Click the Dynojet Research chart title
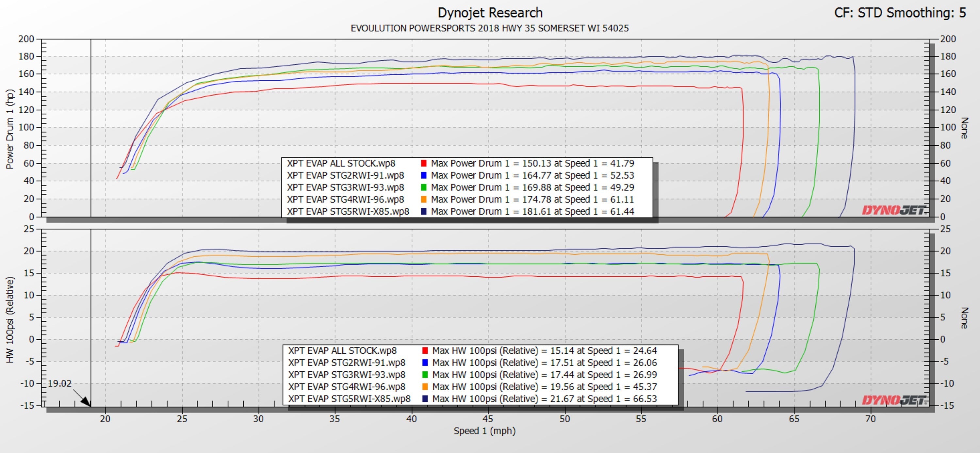This screenshot has width=980, height=453. [x=490, y=13]
